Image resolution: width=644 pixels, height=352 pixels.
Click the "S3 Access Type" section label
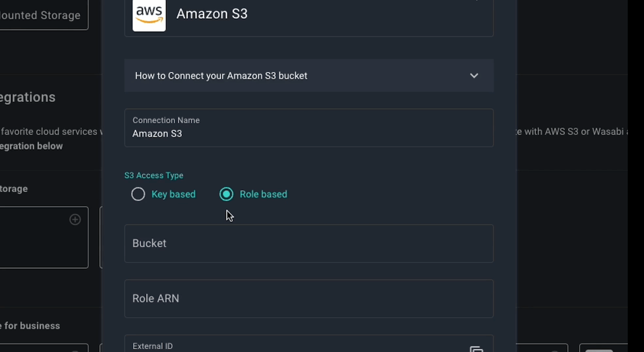154,175
